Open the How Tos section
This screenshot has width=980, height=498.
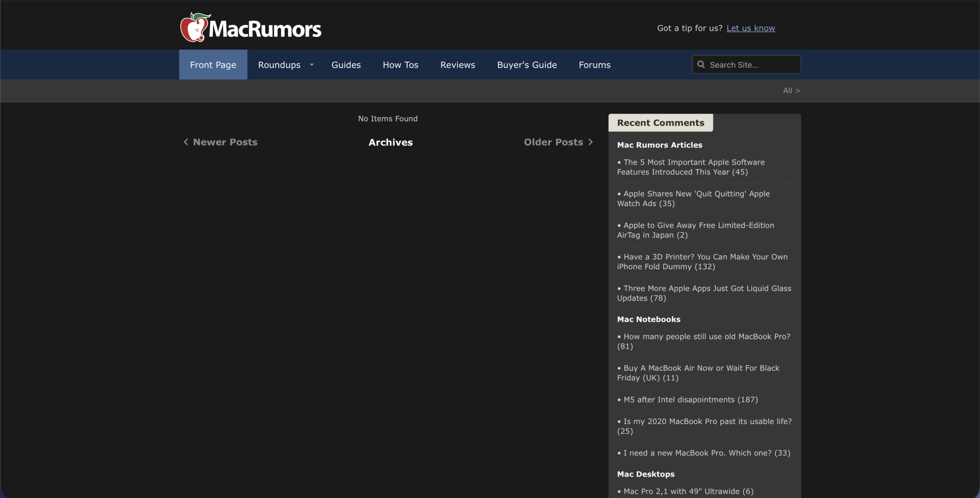tap(400, 65)
